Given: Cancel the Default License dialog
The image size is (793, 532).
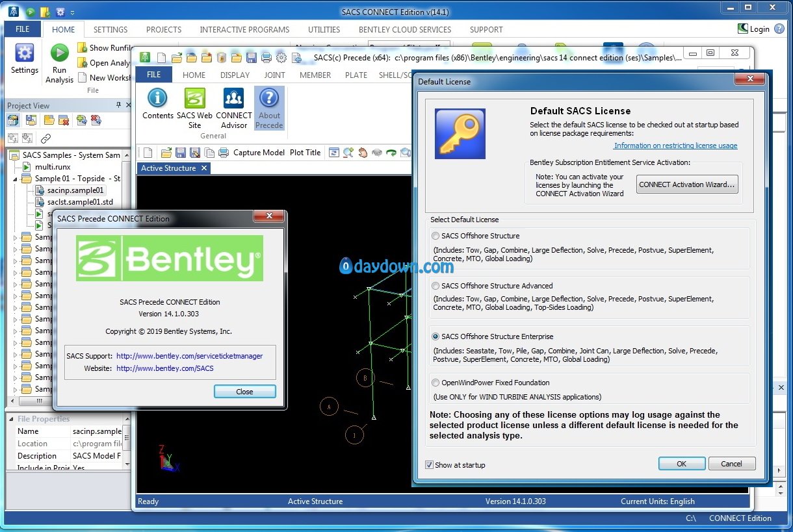Looking at the screenshot, I should [x=731, y=464].
